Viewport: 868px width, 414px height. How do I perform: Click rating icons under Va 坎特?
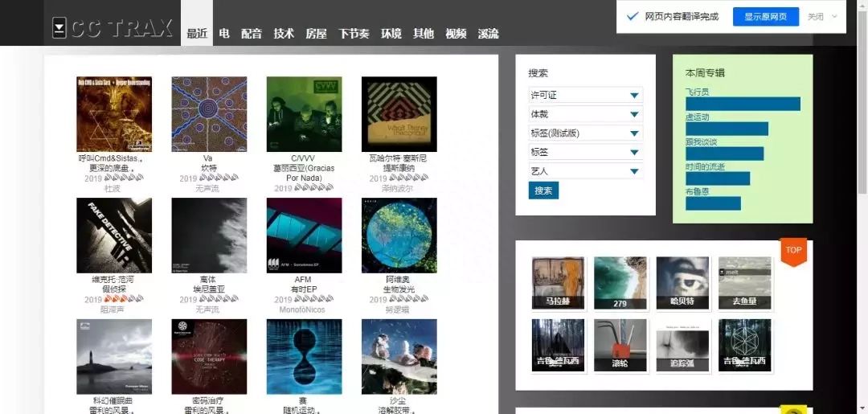tap(219, 178)
